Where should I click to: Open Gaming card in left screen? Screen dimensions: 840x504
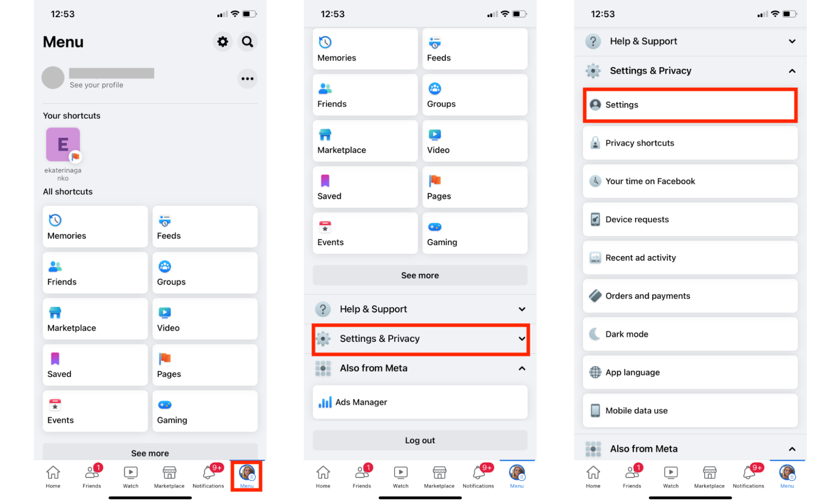(205, 411)
